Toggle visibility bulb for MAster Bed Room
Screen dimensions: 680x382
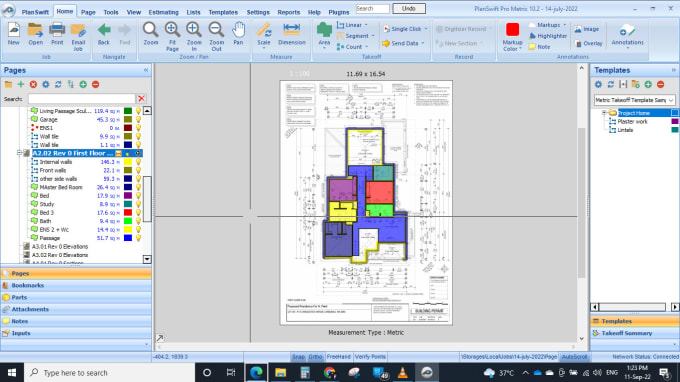pyautogui.click(x=138, y=187)
